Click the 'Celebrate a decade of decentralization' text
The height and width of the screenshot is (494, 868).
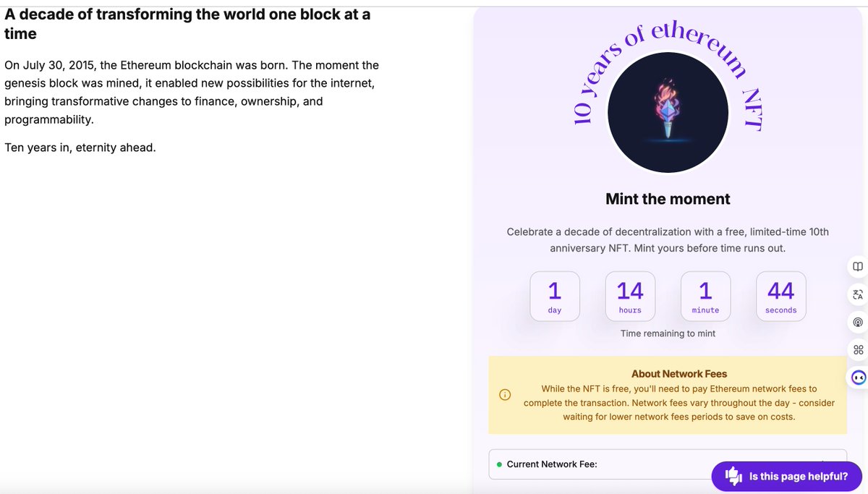coord(668,240)
